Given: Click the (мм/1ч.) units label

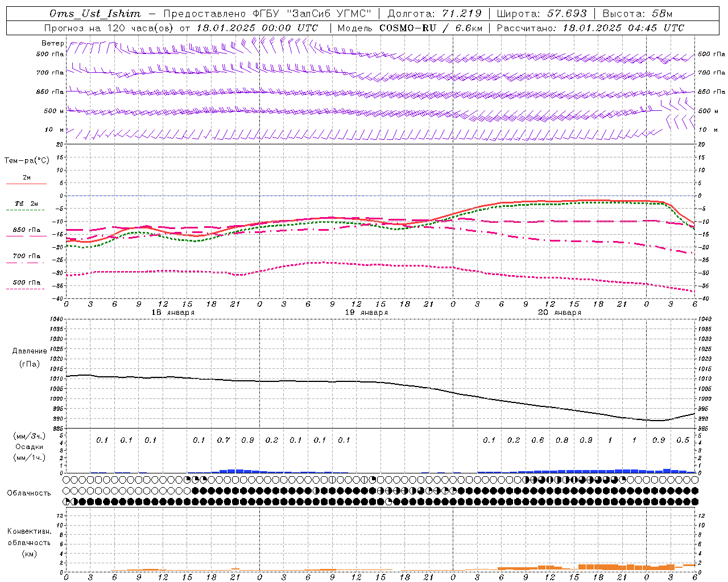Looking at the screenshot, I should tap(30, 458).
